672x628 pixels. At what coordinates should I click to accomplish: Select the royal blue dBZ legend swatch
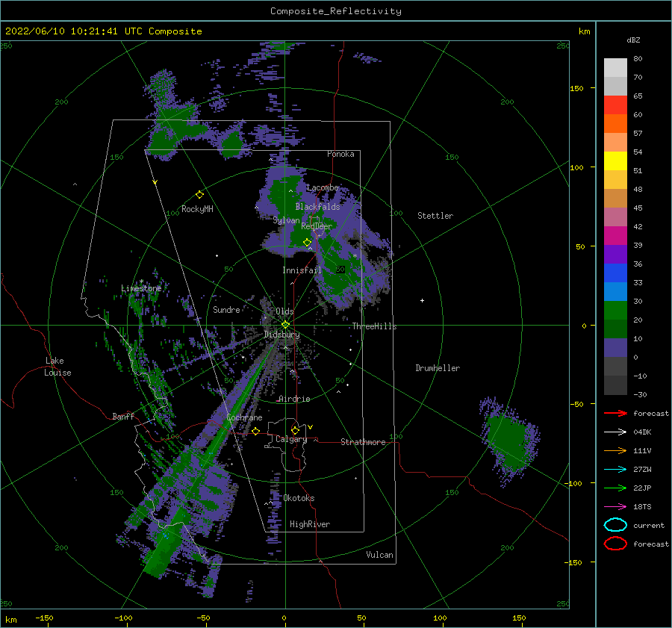point(615,273)
